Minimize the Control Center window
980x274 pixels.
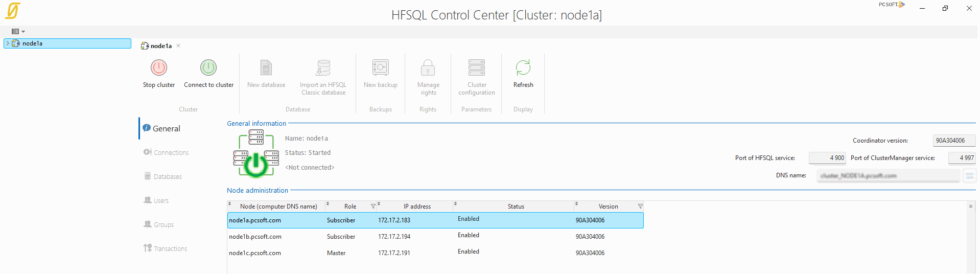[922, 8]
